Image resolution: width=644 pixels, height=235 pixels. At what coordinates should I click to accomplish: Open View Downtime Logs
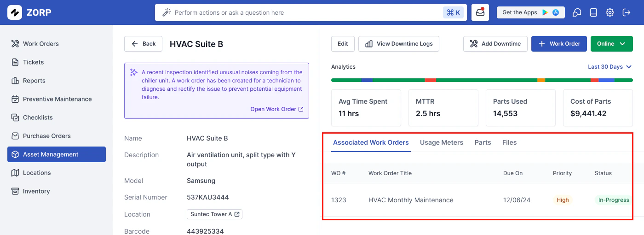tap(399, 44)
